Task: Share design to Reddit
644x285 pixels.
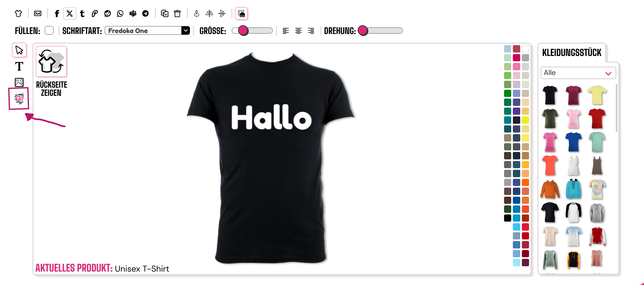Action: [x=108, y=13]
